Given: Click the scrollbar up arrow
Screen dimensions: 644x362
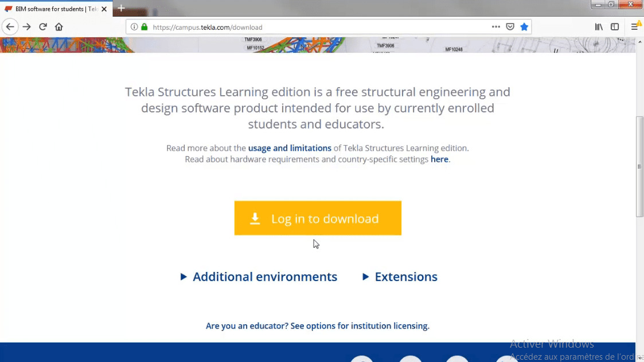Looking at the screenshot, I should point(639,41).
